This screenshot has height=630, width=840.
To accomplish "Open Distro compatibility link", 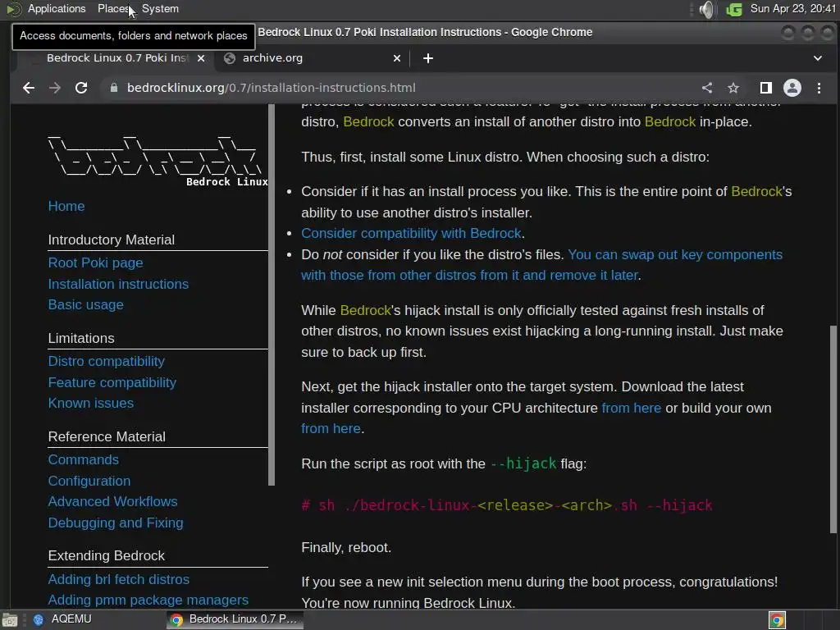I will click(x=107, y=362).
